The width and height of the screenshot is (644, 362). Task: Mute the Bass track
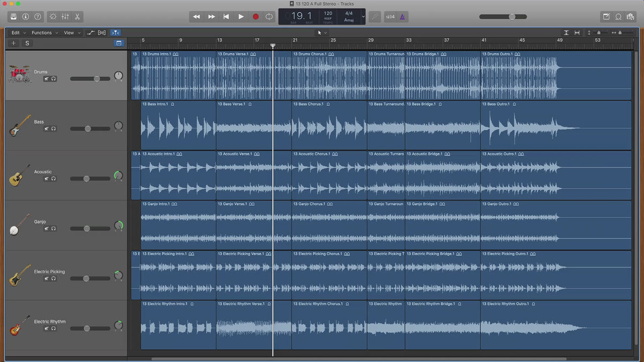[x=47, y=129]
